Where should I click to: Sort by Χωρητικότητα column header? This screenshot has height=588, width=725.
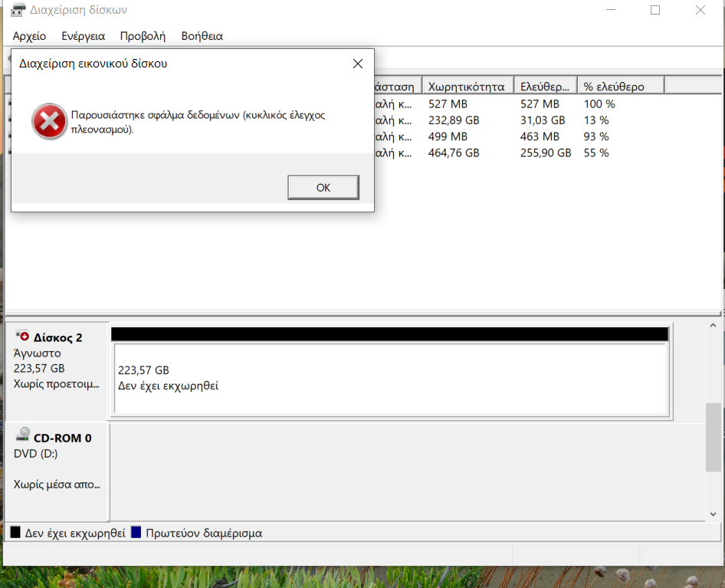(x=467, y=87)
